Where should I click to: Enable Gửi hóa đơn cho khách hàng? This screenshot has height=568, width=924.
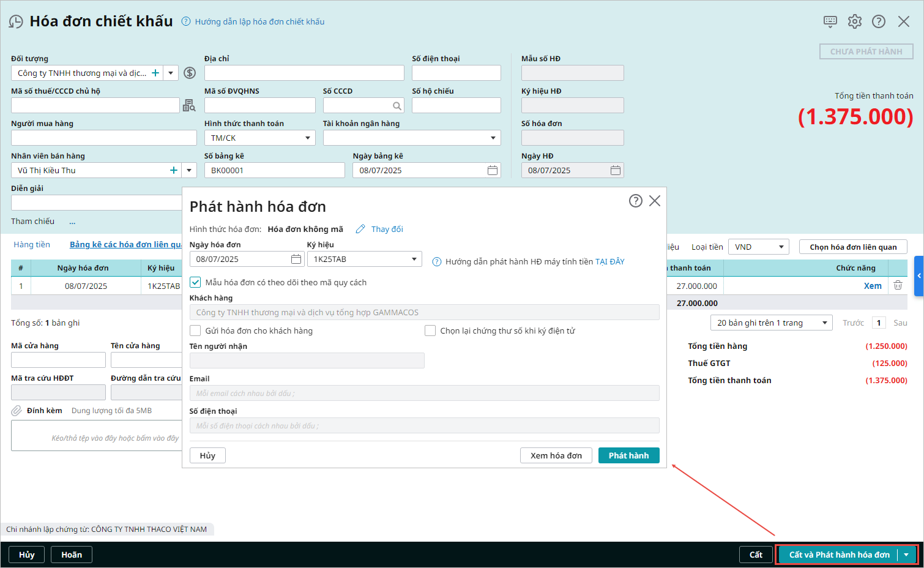(x=195, y=331)
